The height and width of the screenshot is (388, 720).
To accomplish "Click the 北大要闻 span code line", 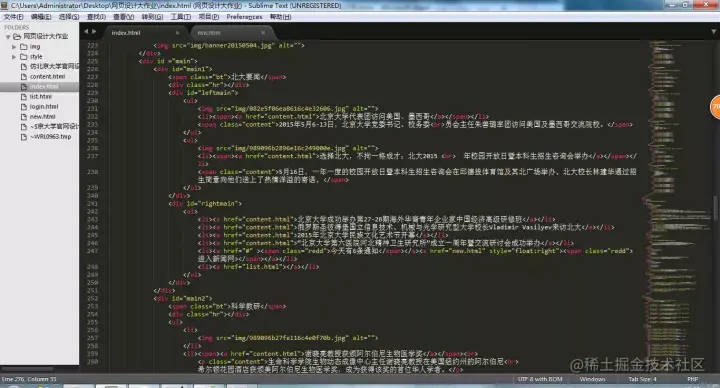I will 227,77.
